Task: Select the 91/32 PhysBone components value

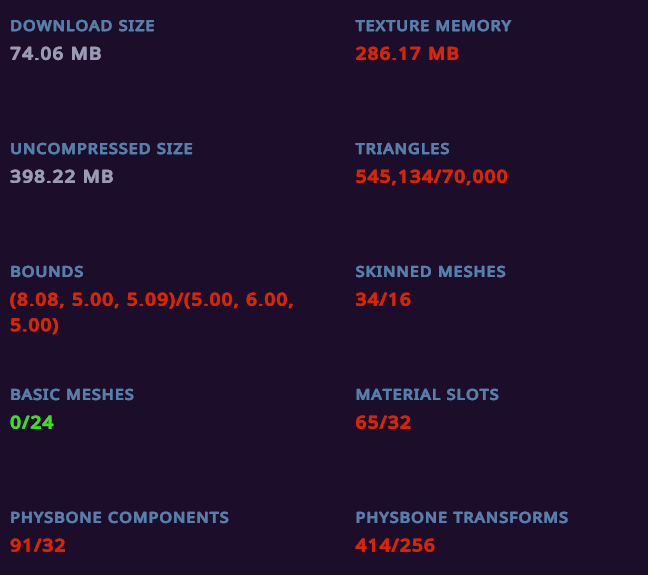Action: pos(38,545)
